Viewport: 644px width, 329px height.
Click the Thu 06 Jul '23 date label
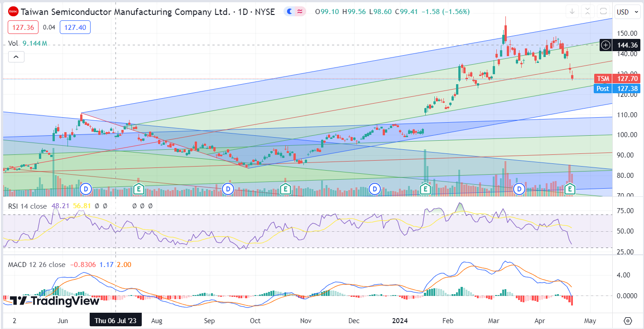tap(115, 321)
